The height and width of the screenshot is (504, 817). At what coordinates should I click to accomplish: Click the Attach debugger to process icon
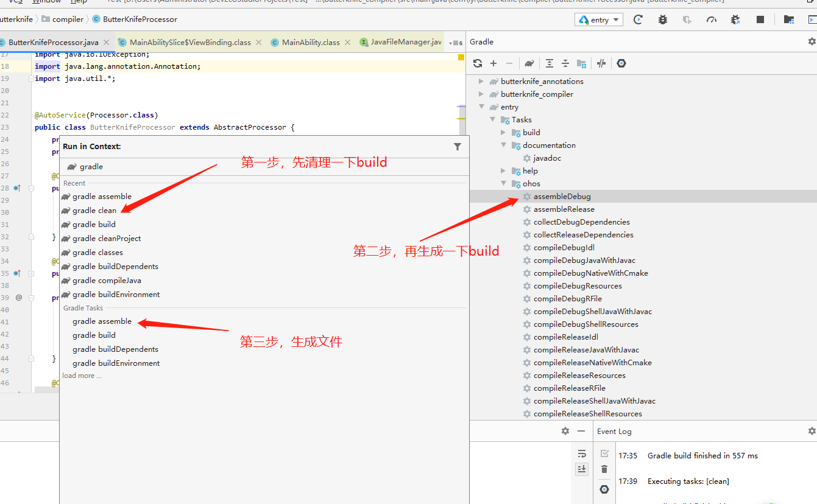click(736, 19)
